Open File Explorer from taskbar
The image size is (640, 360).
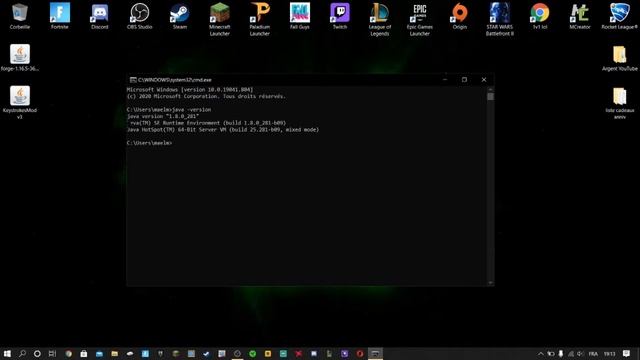coord(115,353)
